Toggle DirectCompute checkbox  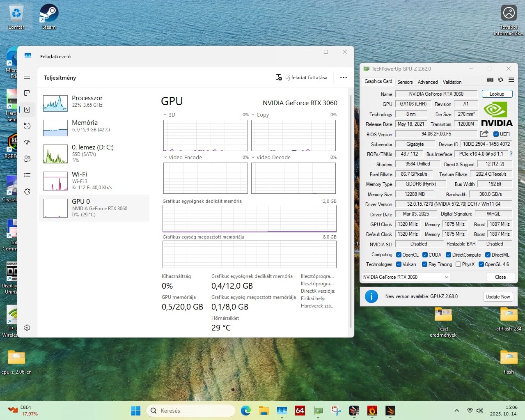[448, 255]
